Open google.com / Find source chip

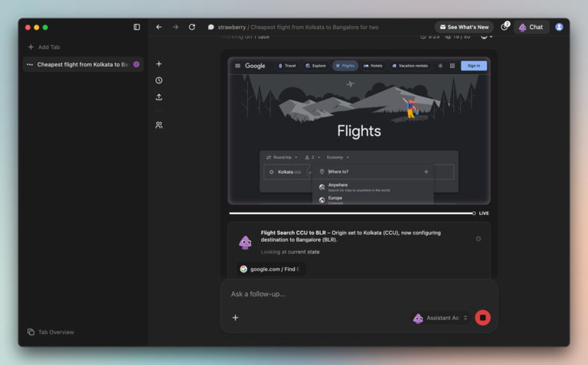click(x=272, y=269)
